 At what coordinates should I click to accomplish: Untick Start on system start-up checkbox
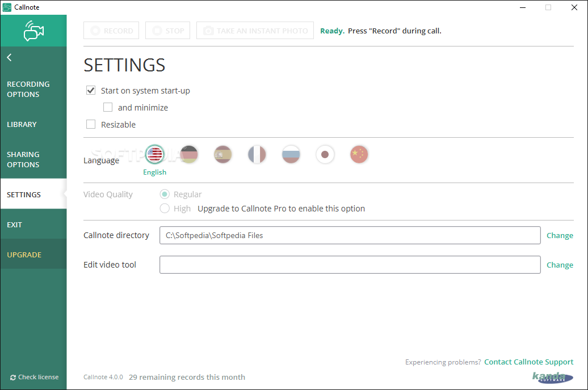pyautogui.click(x=91, y=90)
